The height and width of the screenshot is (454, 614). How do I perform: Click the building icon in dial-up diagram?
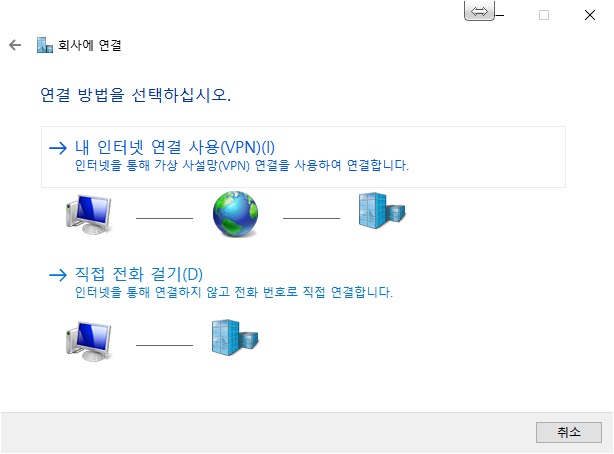[235, 338]
